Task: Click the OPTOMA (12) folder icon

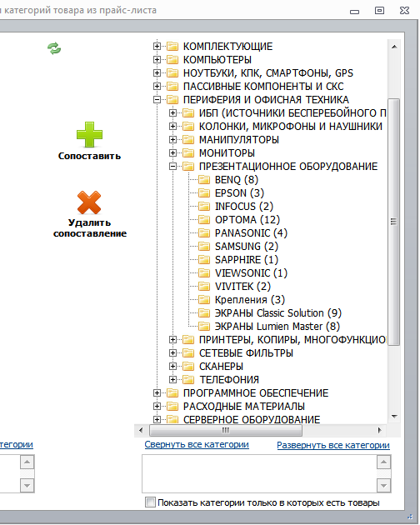Action: (x=204, y=220)
